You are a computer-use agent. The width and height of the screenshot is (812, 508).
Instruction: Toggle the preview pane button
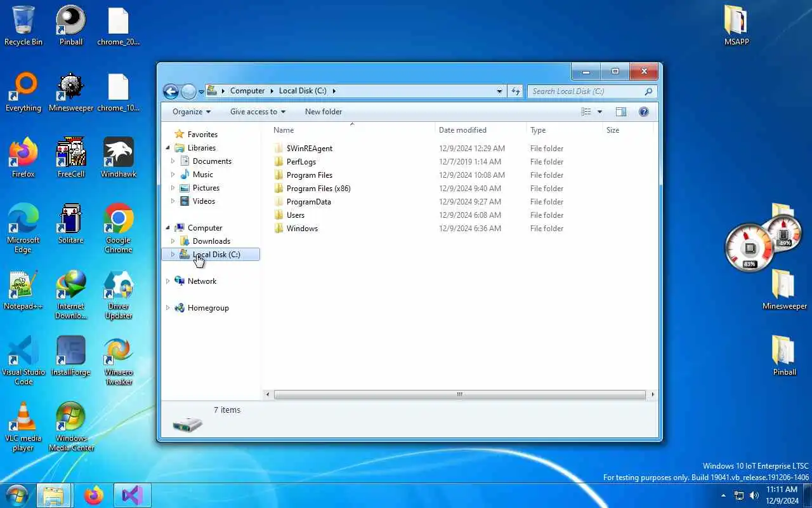click(x=621, y=112)
